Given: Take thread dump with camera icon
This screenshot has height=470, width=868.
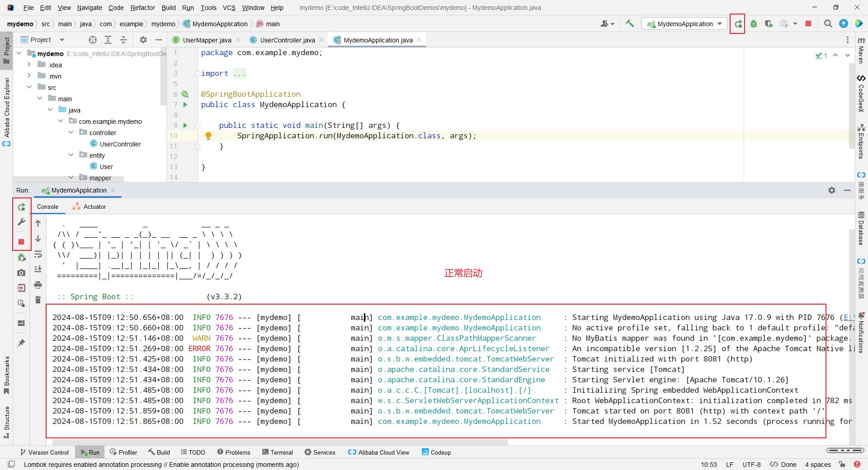Looking at the screenshot, I should (x=21, y=273).
